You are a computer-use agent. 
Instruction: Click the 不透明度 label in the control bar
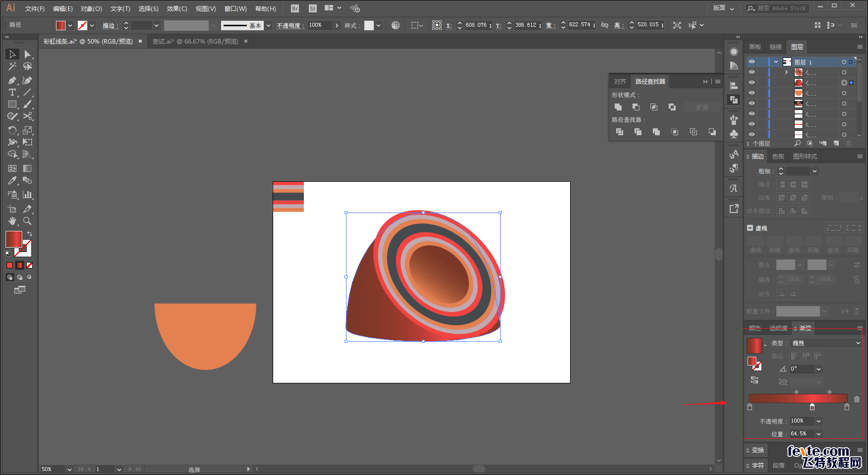pyautogui.click(x=290, y=26)
